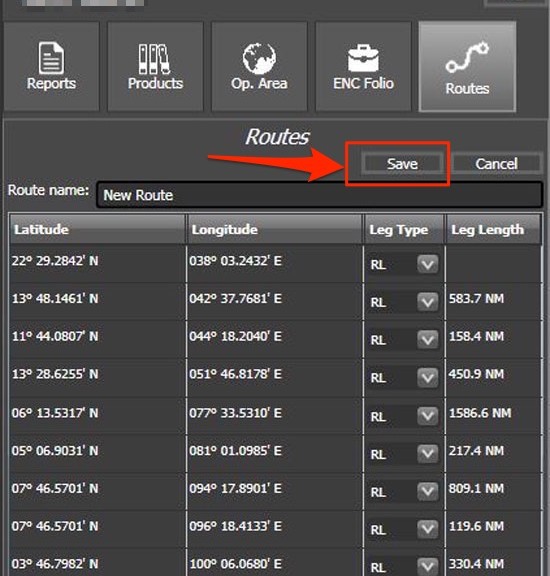Cancel the route editing
550x576 pixels.
click(x=496, y=164)
